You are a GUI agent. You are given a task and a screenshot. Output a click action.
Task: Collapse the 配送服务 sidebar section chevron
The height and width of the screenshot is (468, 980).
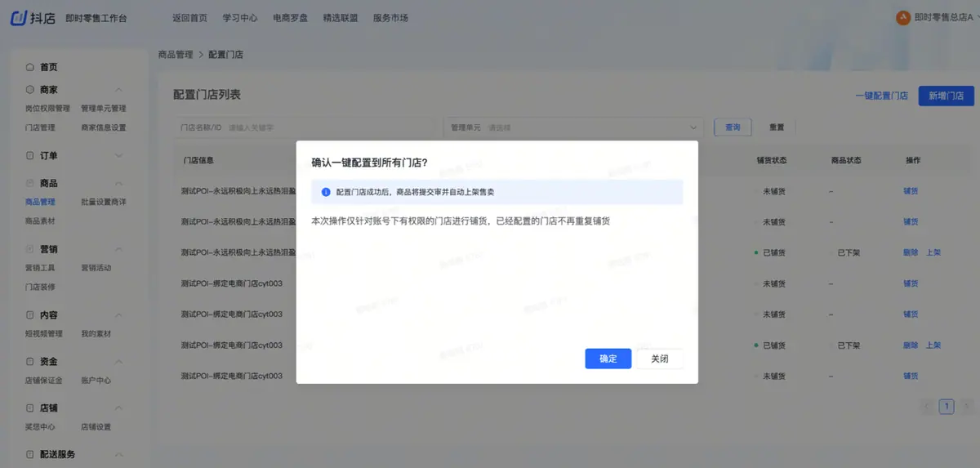[x=118, y=454]
